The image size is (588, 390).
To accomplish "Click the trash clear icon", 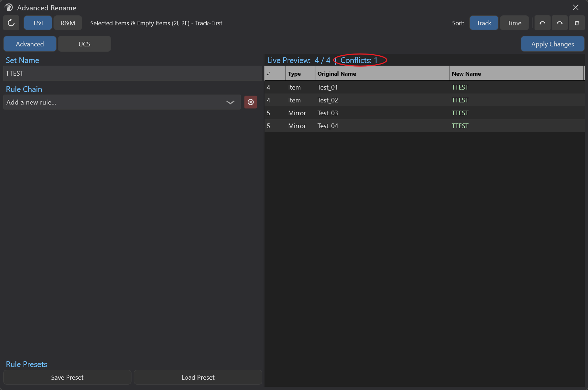I will [577, 23].
